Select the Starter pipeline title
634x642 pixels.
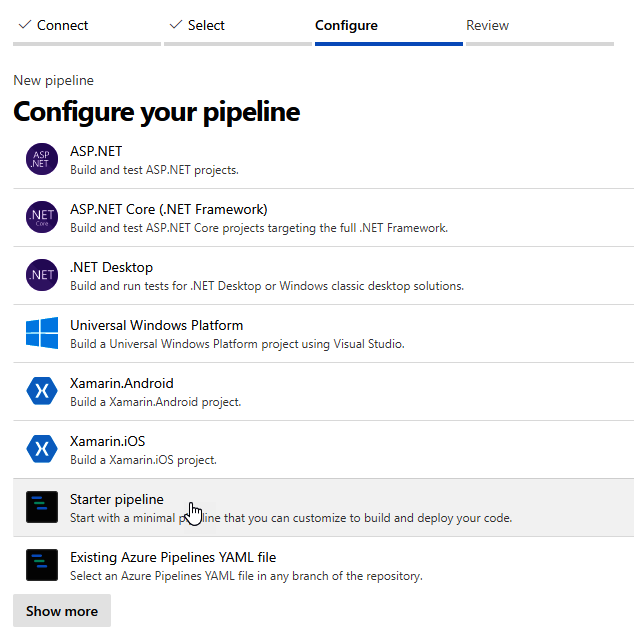coord(117,500)
